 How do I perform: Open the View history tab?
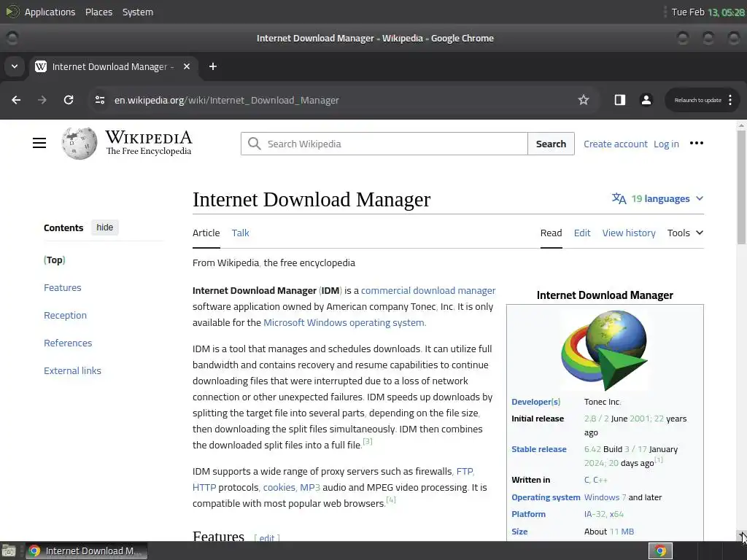(x=629, y=233)
